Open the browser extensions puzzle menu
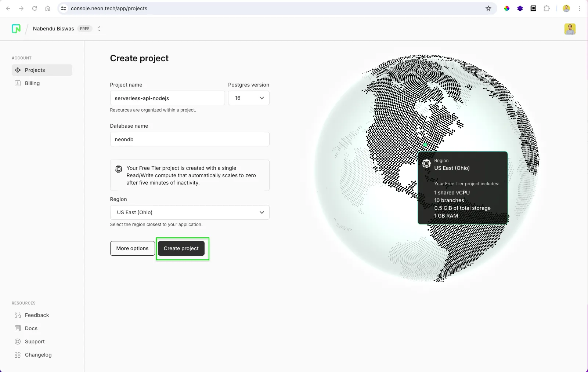Image resolution: width=588 pixels, height=372 pixels. pos(547,8)
